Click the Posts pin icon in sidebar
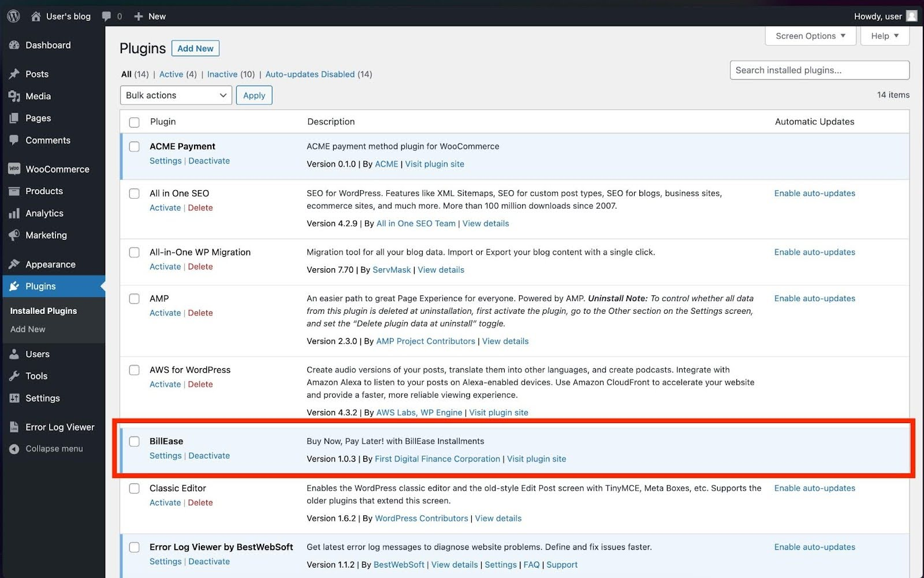924x578 pixels. [x=14, y=74]
